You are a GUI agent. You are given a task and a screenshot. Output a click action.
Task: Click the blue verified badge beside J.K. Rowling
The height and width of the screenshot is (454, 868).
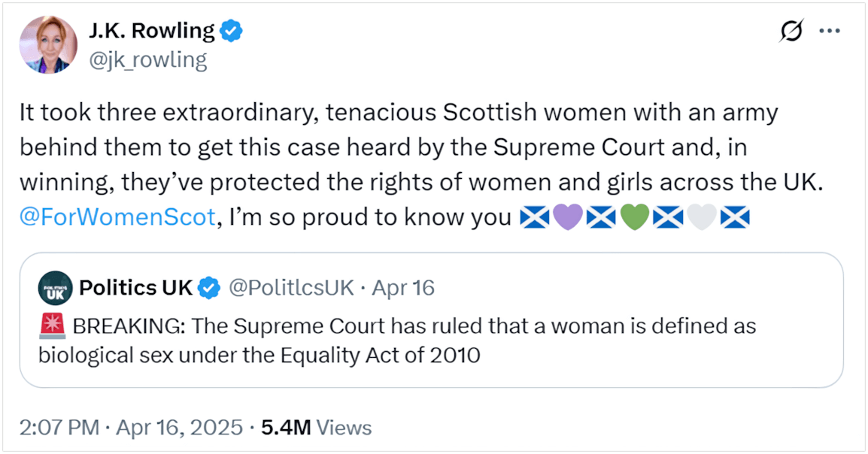pyautogui.click(x=229, y=31)
